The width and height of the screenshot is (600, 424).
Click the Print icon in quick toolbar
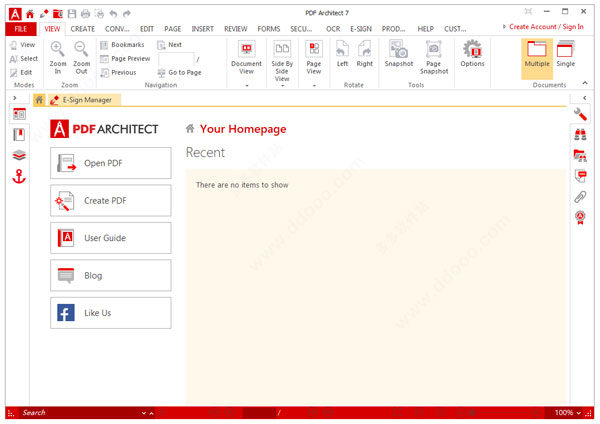pos(85,14)
